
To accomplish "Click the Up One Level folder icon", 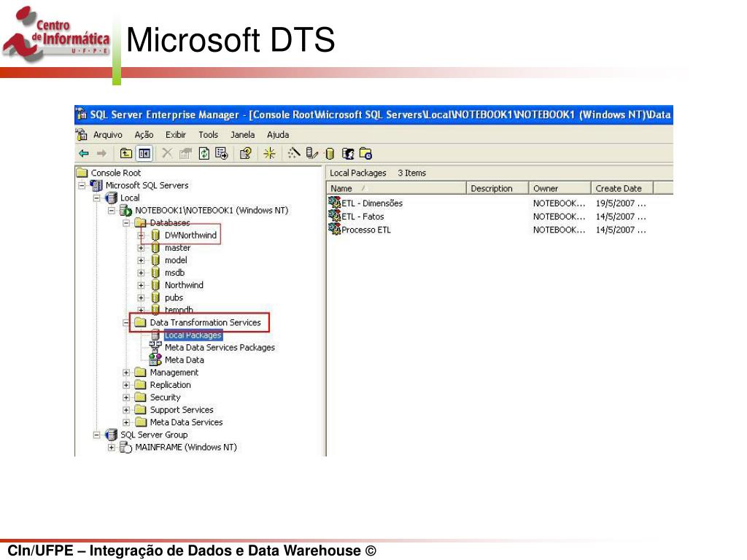I will (x=125, y=153).
